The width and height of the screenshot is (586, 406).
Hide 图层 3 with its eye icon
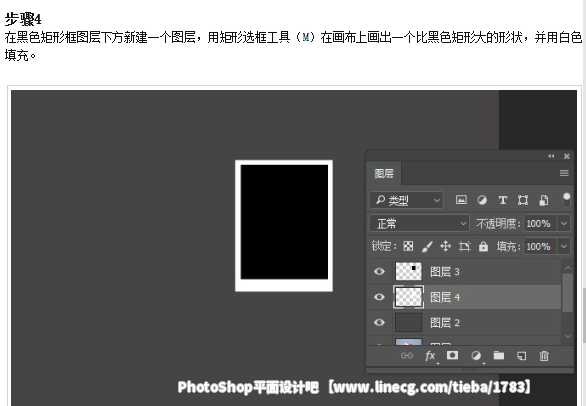[379, 271]
